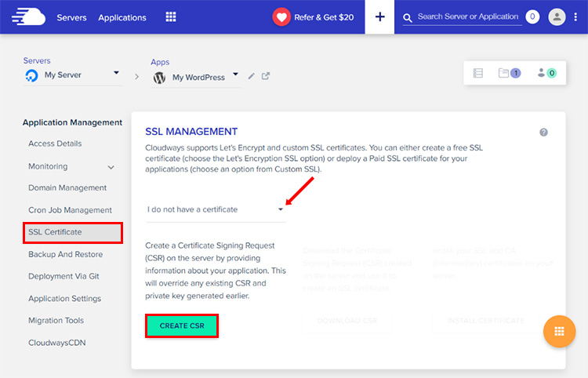Open the apps grid icon in the top bar

[x=171, y=17]
